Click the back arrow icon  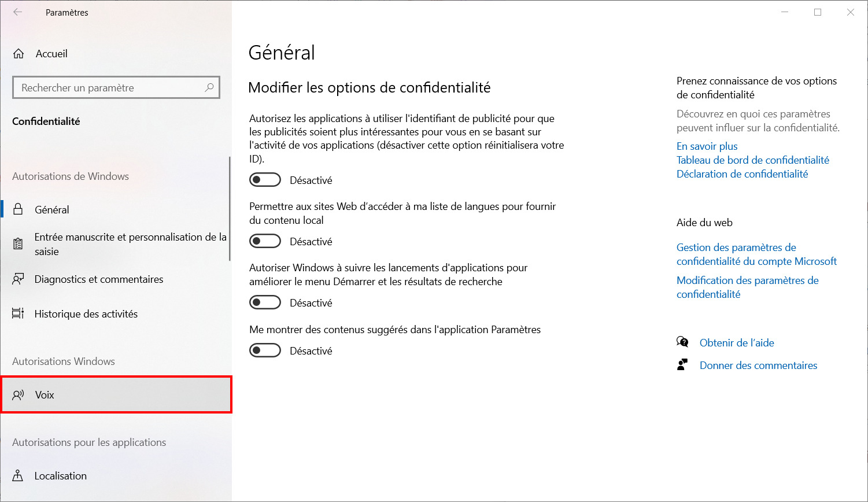18,12
